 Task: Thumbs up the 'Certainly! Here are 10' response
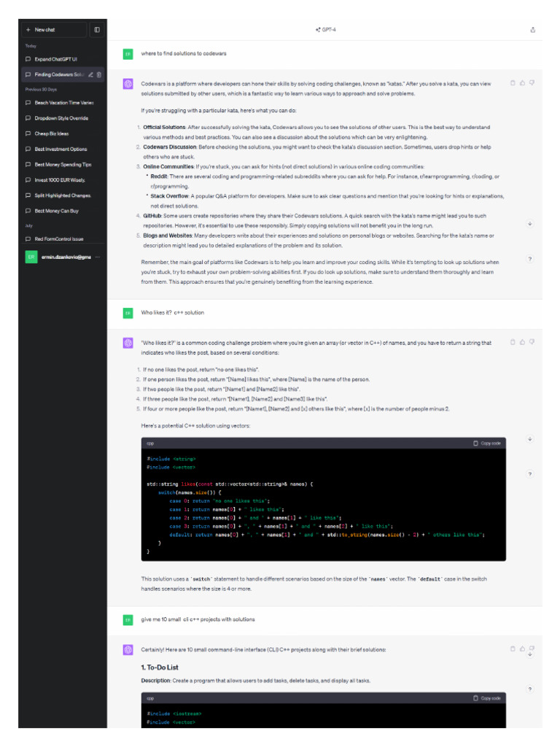click(x=522, y=649)
